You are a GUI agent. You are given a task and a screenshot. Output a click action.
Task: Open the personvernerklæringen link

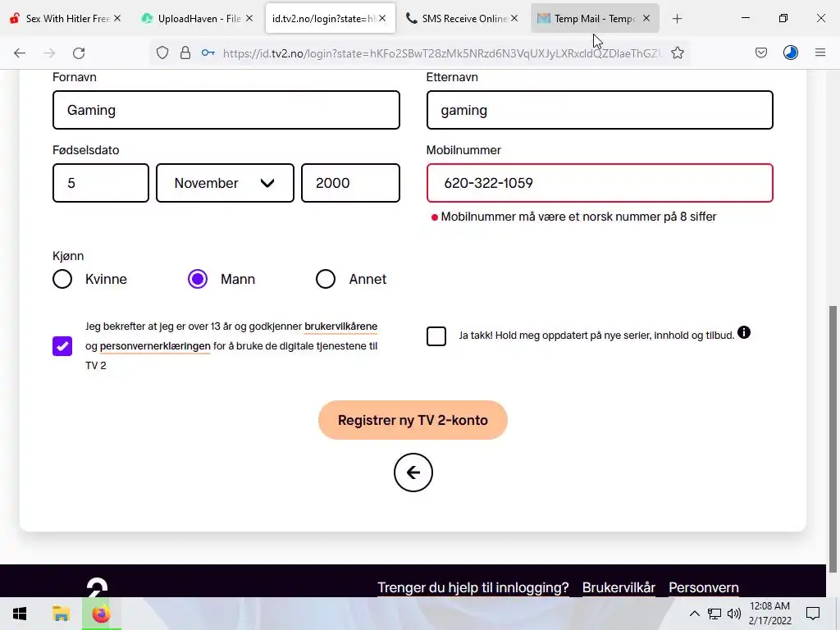point(155,346)
